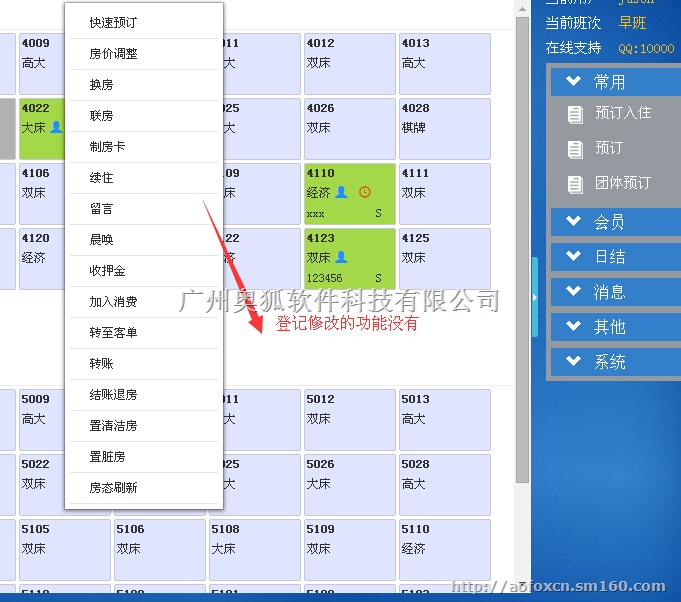Select 置清洁房 menu entry
This screenshot has width=681, height=602.
coord(144,426)
